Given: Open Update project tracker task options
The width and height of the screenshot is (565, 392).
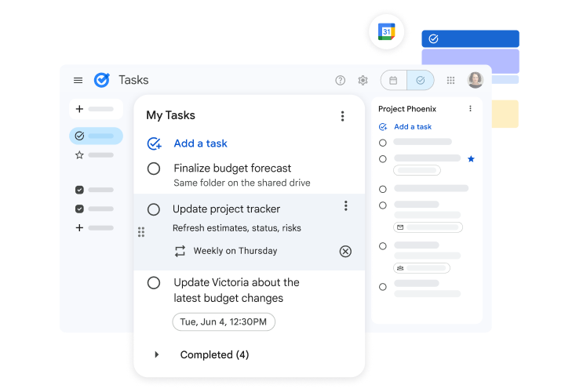Looking at the screenshot, I should pyautogui.click(x=345, y=206).
